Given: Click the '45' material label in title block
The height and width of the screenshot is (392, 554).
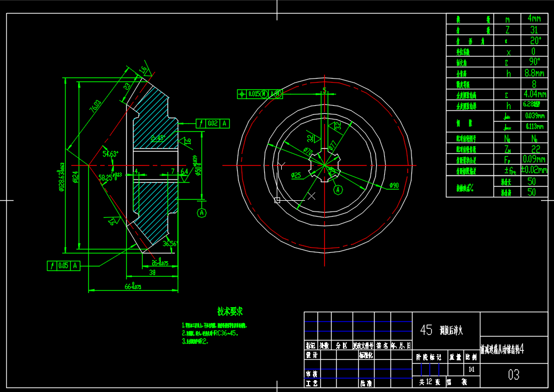Looking at the screenshot, I should click(426, 330).
